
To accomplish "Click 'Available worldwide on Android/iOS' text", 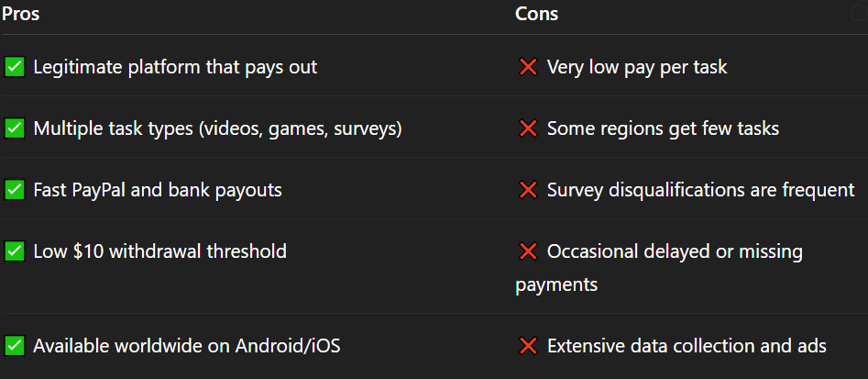I will pos(187,346).
